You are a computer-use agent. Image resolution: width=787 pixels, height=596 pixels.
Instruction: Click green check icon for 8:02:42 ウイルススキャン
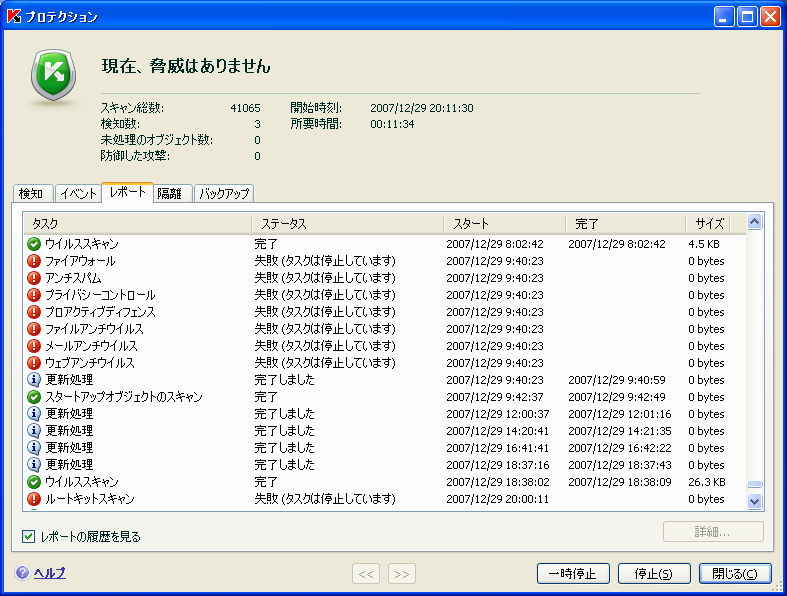point(34,244)
